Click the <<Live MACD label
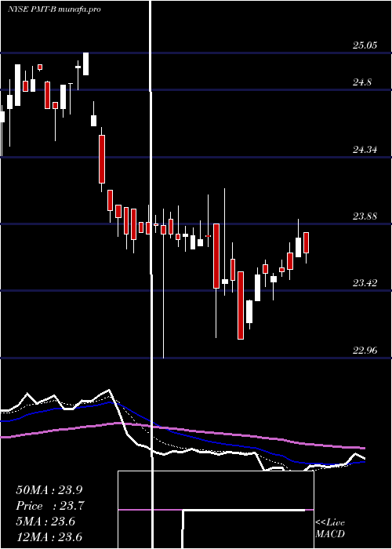The height and width of the screenshot is (549, 392). 330,529
